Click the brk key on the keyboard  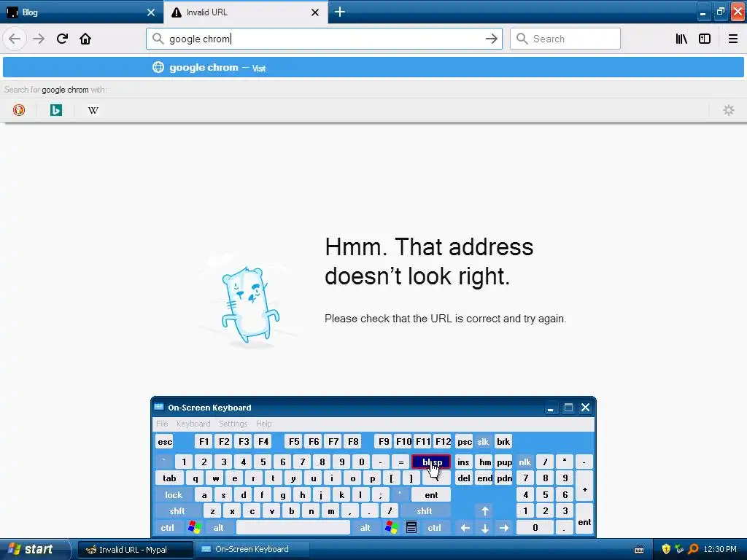(x=503, y=441)
